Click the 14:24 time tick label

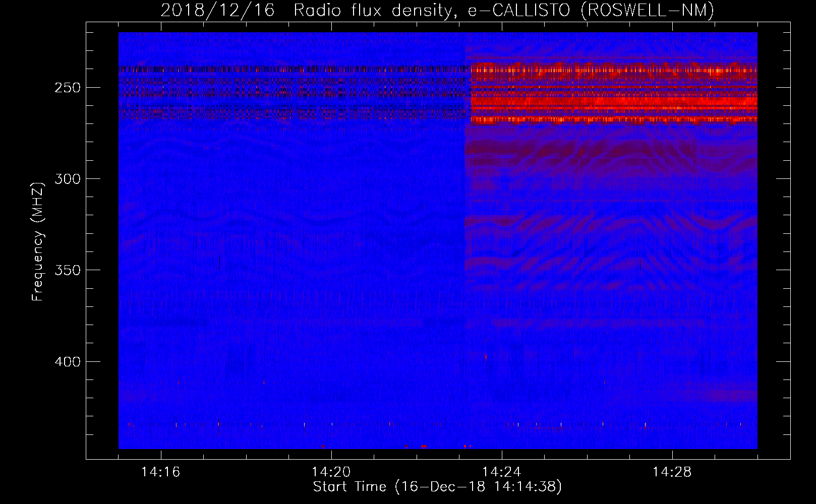coord(502,472)
